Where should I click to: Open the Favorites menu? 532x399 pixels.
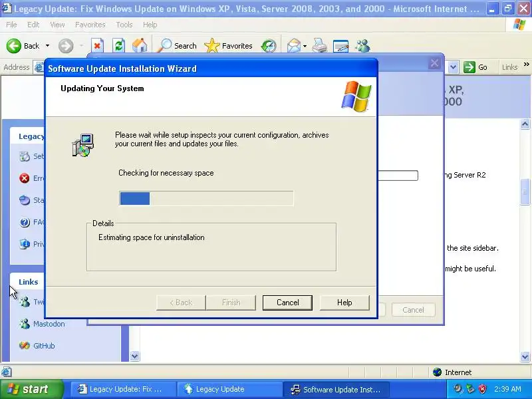[90, 25]
